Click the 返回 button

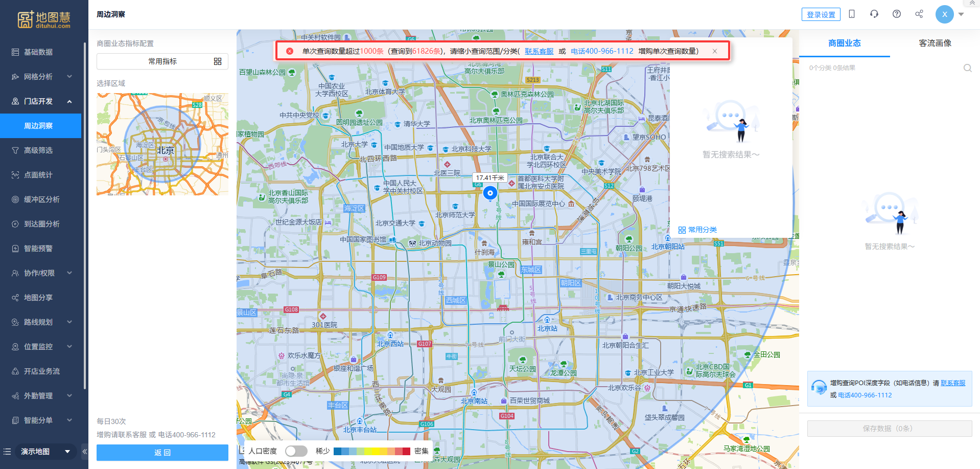(x=162, y=453)
